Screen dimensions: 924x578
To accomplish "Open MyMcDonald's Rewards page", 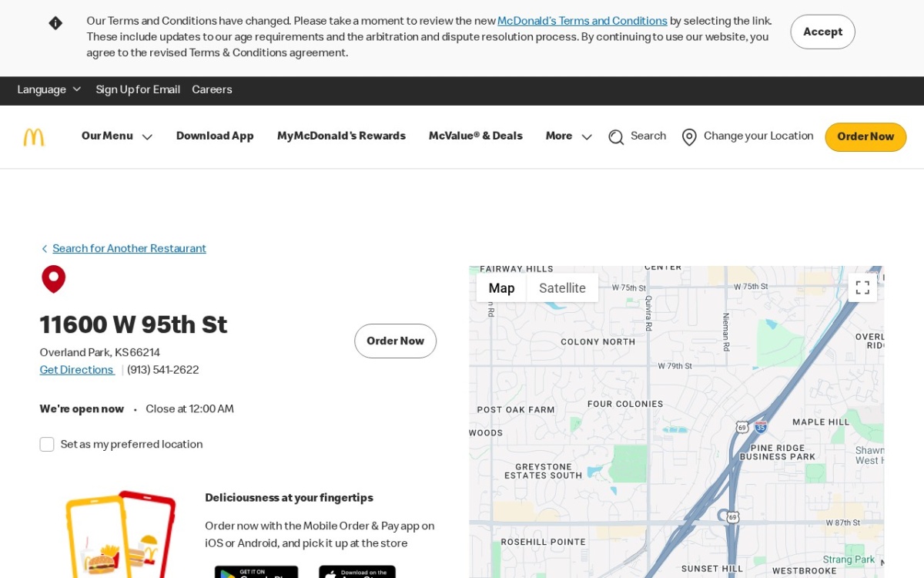I will (x=341, y=136).
